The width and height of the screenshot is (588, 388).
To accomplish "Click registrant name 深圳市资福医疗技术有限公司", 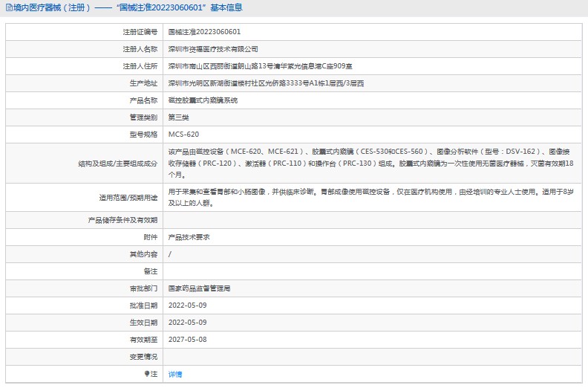I will [x=213, y=48].
